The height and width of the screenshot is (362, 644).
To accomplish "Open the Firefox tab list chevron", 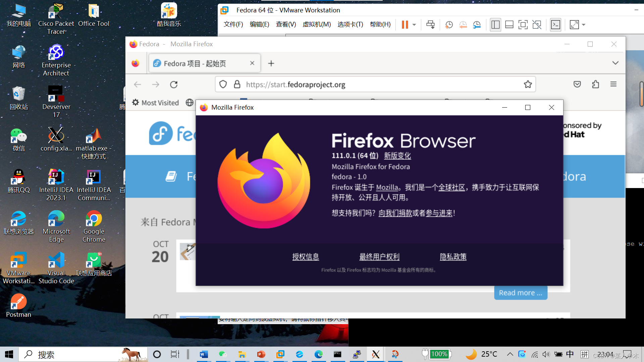I will pos(615,63).
